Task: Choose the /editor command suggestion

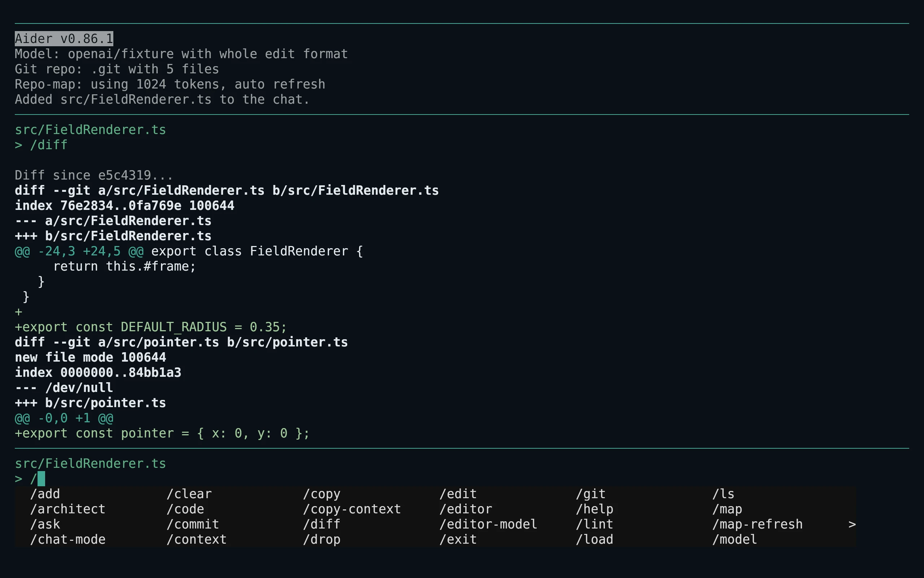Action: 466,509
